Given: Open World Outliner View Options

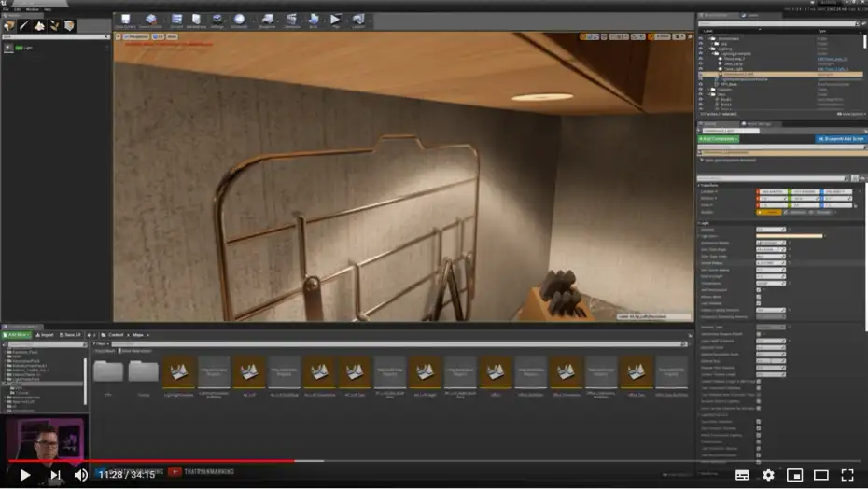Looking at the screenshot, I should pyautogui.click(x=851, y=114).
